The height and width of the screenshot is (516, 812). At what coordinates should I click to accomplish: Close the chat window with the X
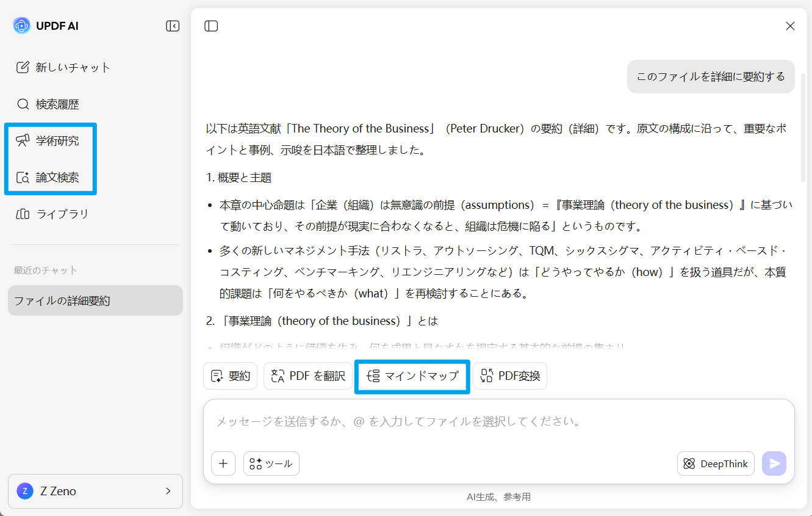coord(790,26)
